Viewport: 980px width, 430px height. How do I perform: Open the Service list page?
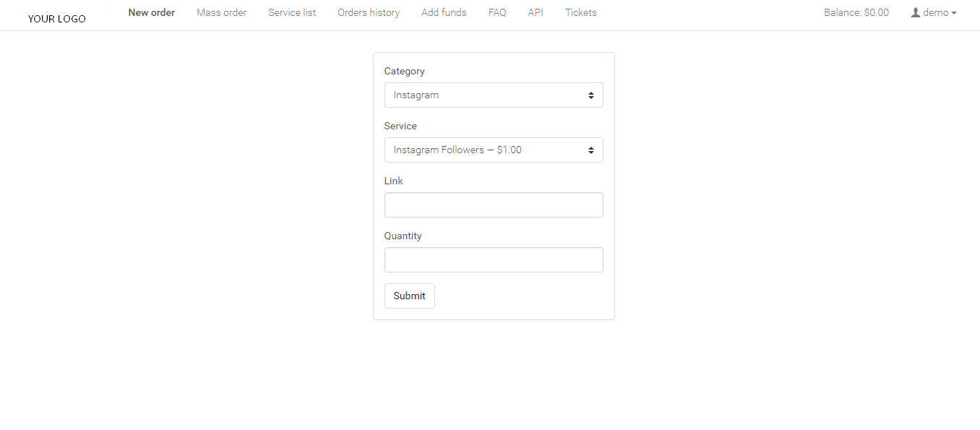(292, 12)
